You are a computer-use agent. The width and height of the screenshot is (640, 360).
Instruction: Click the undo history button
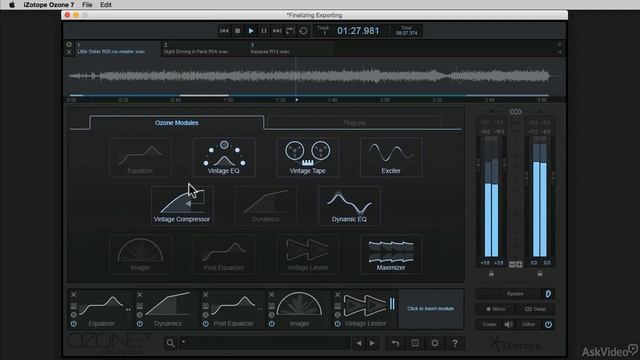[395, 343]
